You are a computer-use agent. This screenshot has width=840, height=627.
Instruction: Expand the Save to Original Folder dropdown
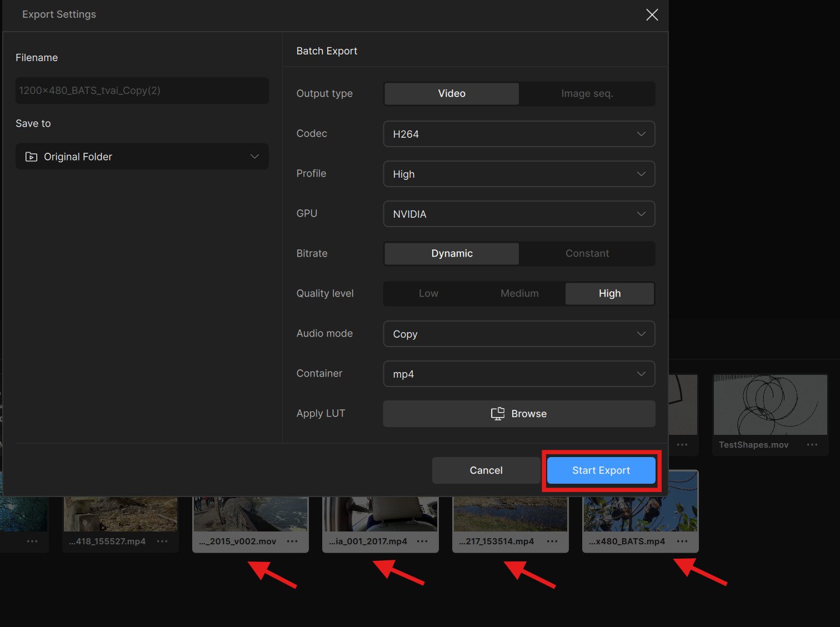click(x=142, y=157)
